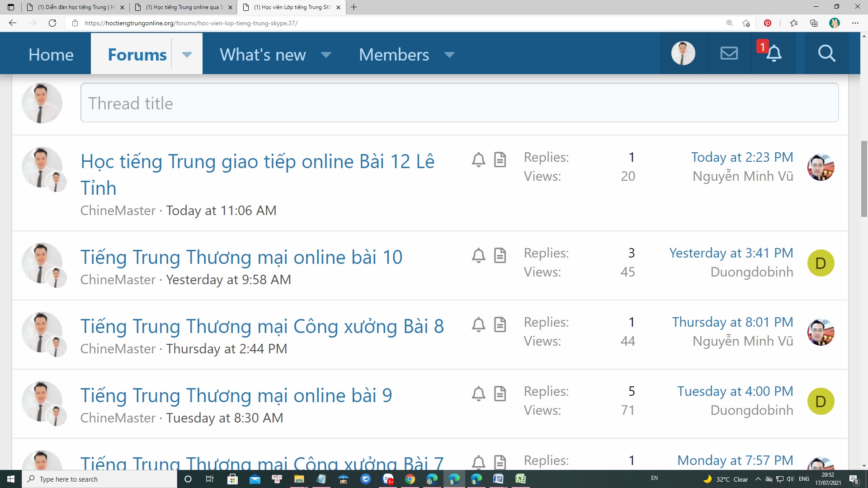This screenshot has height=488, width=868.
Task: Expand the What's new dropdown arrow
Action: point(325,55)
